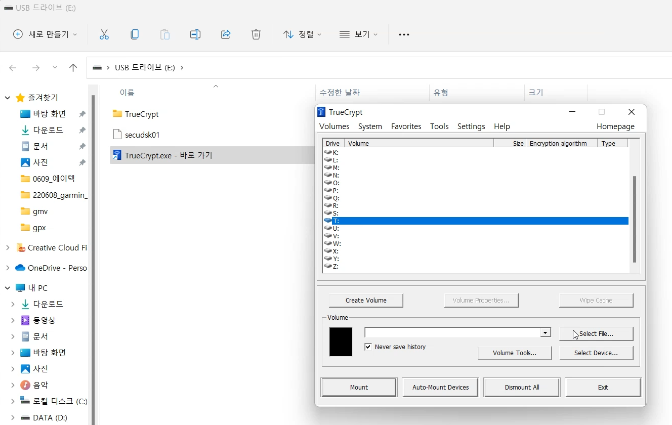The height and width of the screenshot is (425, 672).
Task: Click the TrueCrypt drive list scrollbar
Action: tap(634, 219)
